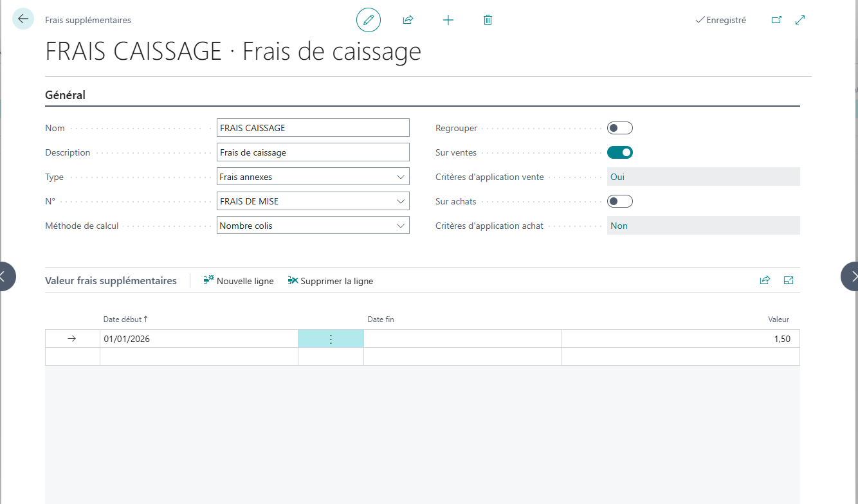Click empty Date fin cell of first row
Image resolution: width=858 pixels, height=504 pixels.
click(x=462, y=339)
